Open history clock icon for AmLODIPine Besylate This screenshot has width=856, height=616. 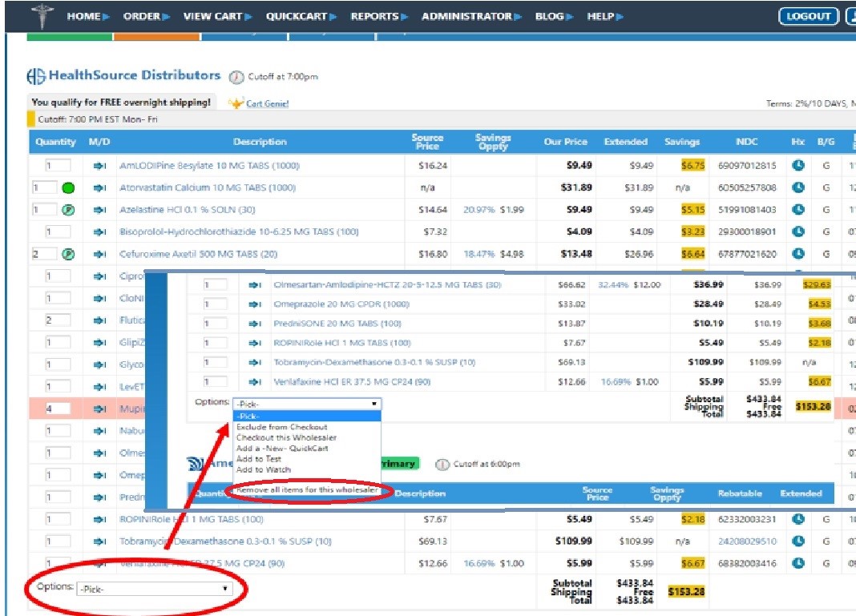tap(798, 165)
